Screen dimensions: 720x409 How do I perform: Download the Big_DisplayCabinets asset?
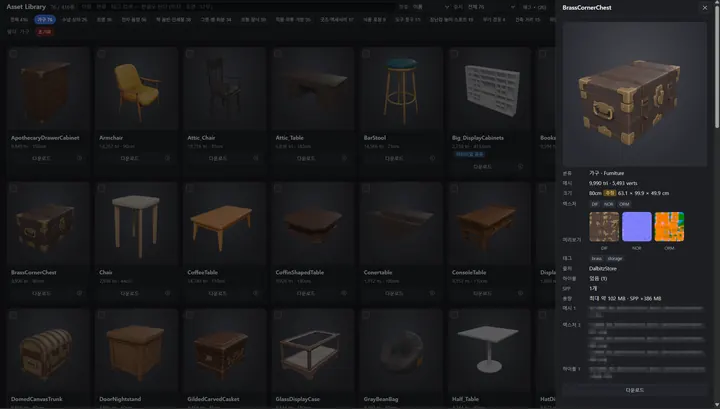(x=482, y=167)
